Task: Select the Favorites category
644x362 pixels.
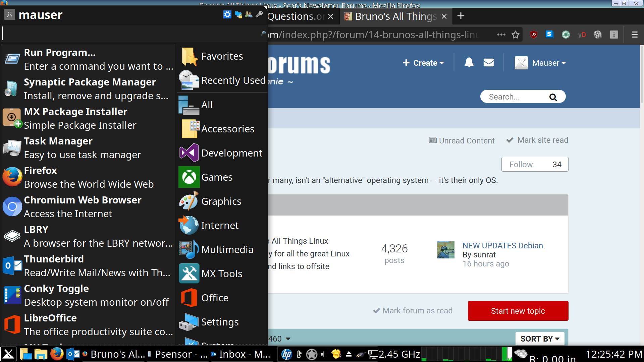Action: pyautogui.click(x=222, y=56)
